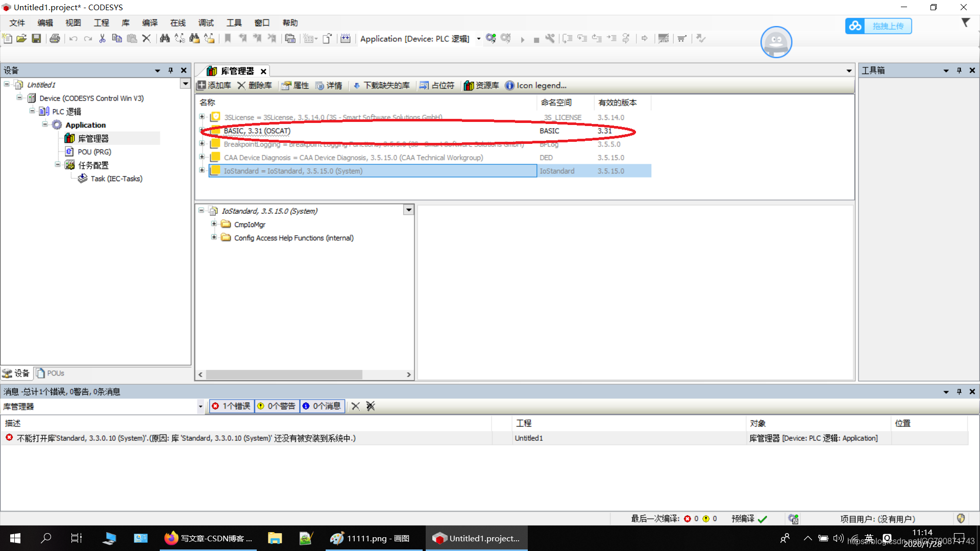The width and height of the screenshot is (980, 551).
Task: Click the Login gear icon
Action: [491, 38]
